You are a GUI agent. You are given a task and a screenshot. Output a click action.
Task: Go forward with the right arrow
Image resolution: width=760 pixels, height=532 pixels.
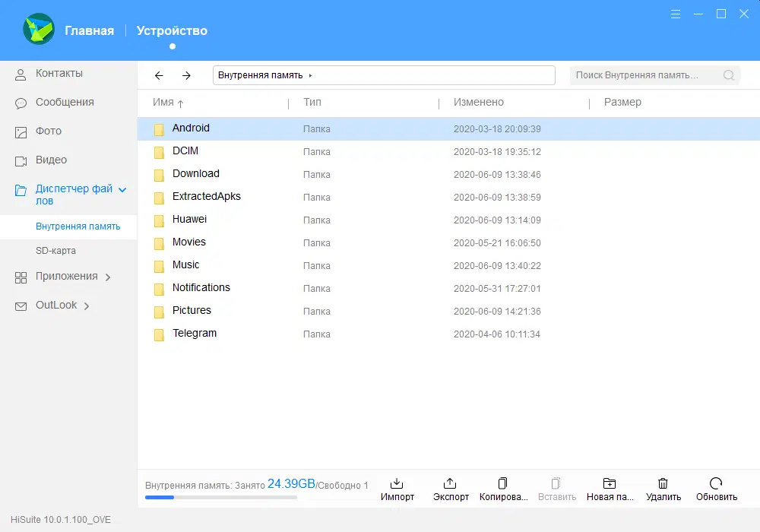pyautogui.click(x=186, y=75)
